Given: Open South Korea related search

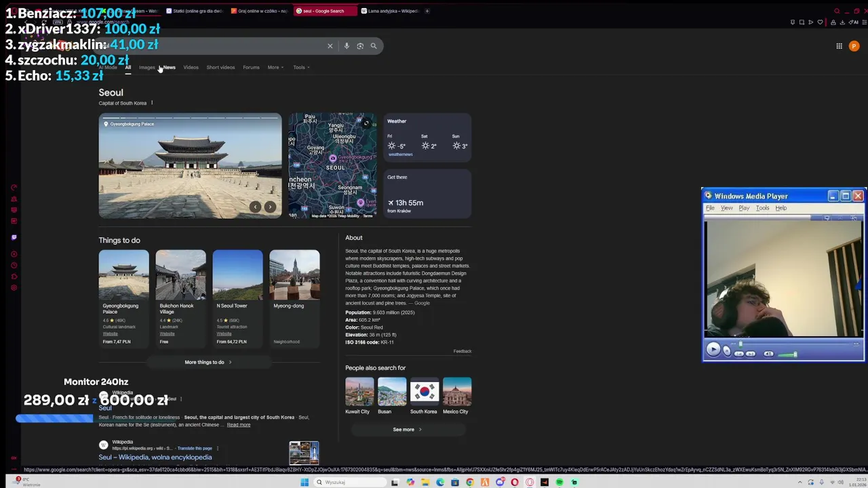Looking at the screenshot, I should [424, 396].
